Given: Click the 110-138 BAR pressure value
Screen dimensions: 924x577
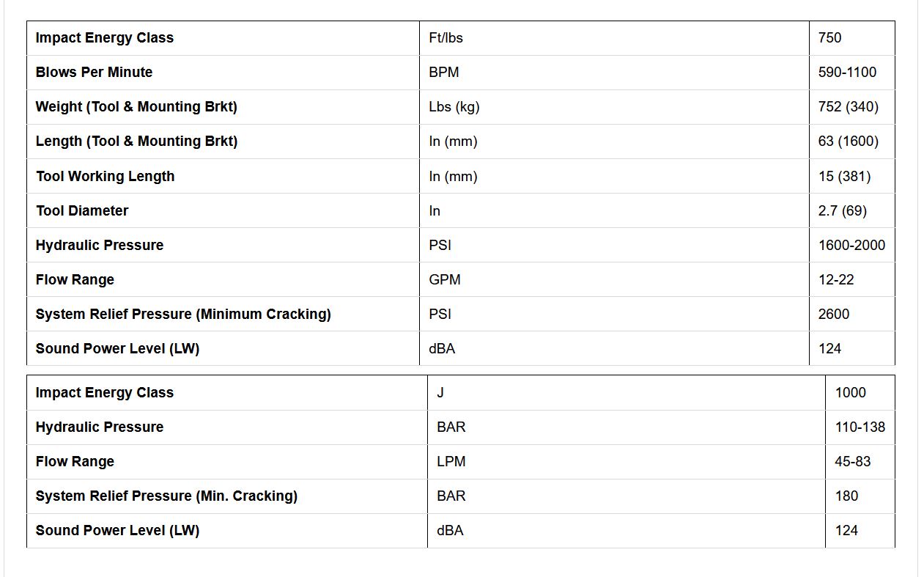Looking at the screenshot, I should [860, 427].
